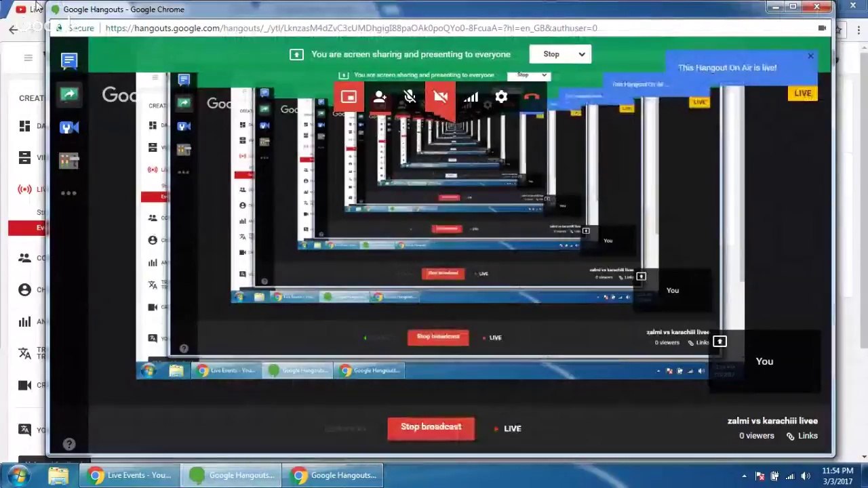Open the Windows Start menu
This screenshot has height=488, width=868.
coord(16,475)
